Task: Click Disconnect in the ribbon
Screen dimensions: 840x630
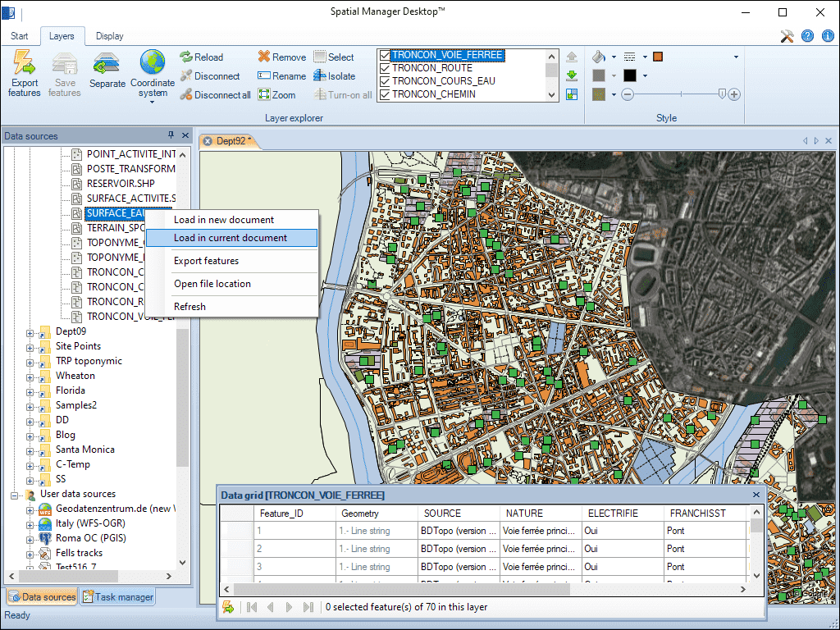Action: (x=210, y=76)
